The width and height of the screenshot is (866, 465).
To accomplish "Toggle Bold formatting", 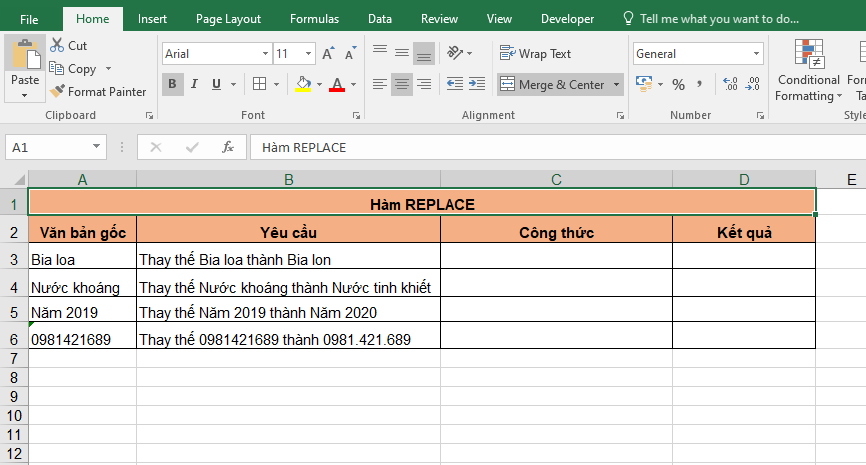I will coord(172,84).
